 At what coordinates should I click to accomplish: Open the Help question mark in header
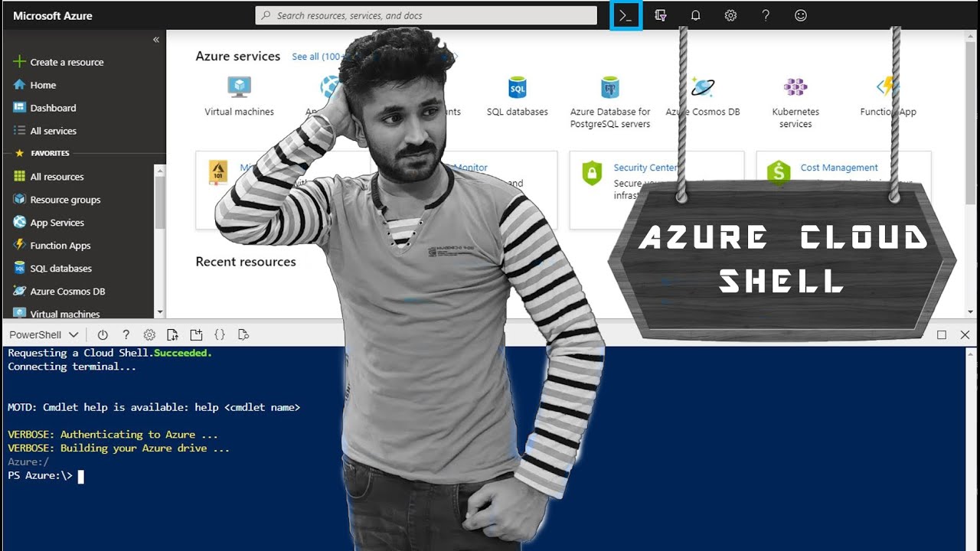point(766,15)
